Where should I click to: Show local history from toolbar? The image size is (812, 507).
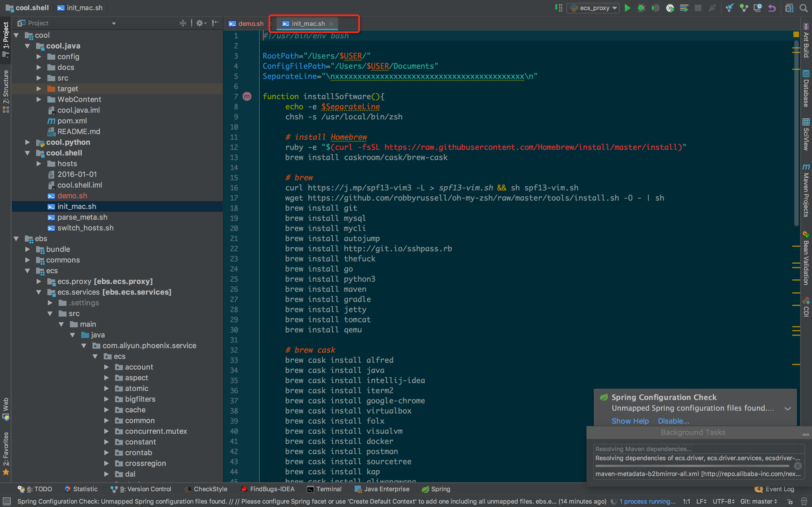tap(757, 8)
